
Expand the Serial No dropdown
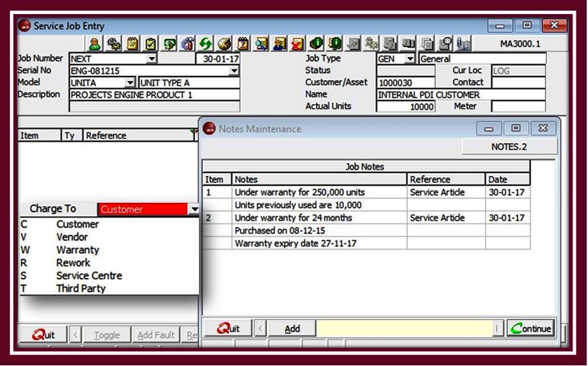[x=234, y=71]
